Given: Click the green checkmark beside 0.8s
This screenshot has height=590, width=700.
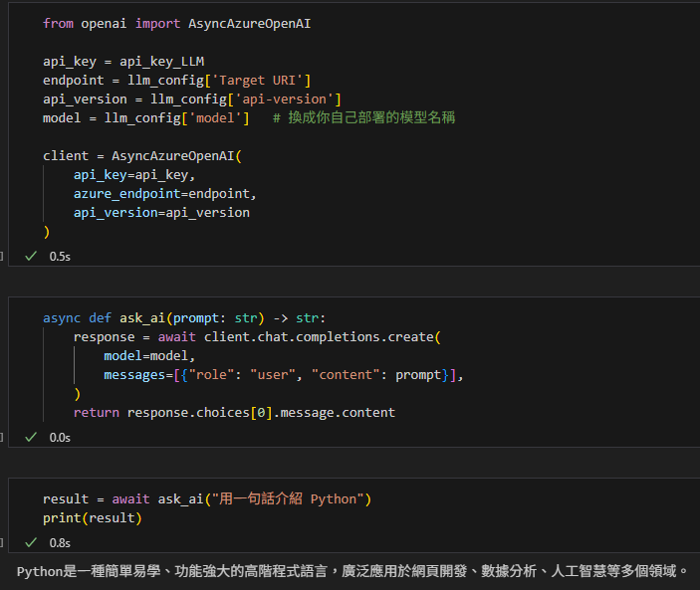Looking at the screenshot, I should point(31,542).
